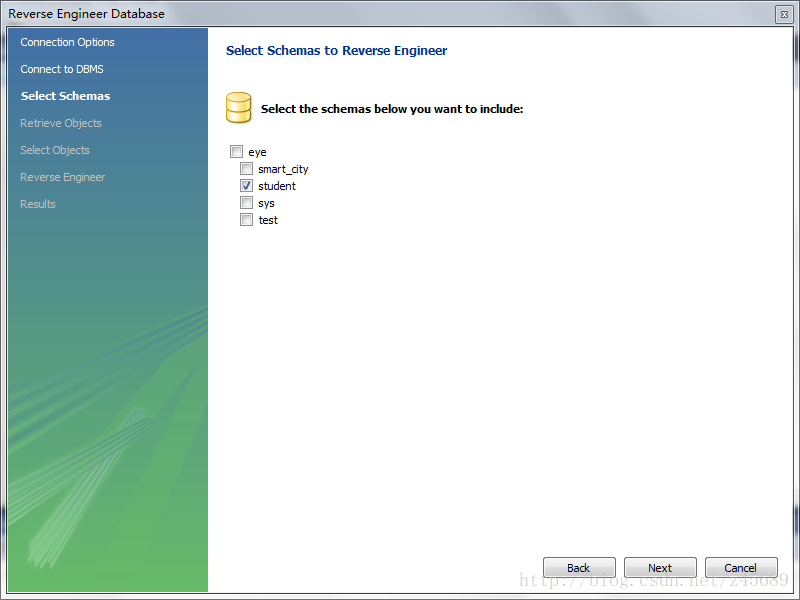Click the 'sys' schema name
This screenshot has width=800, height=600.
(266, 204)
